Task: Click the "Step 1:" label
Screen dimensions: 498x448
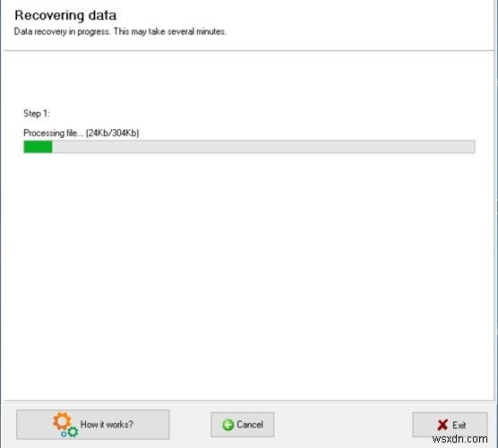Action: point(37,114)
